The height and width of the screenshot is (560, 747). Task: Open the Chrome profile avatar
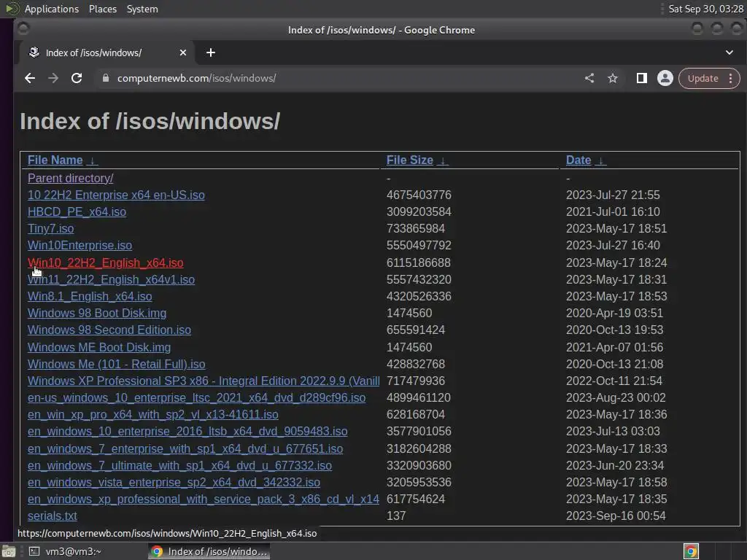(x=665, y=78)
